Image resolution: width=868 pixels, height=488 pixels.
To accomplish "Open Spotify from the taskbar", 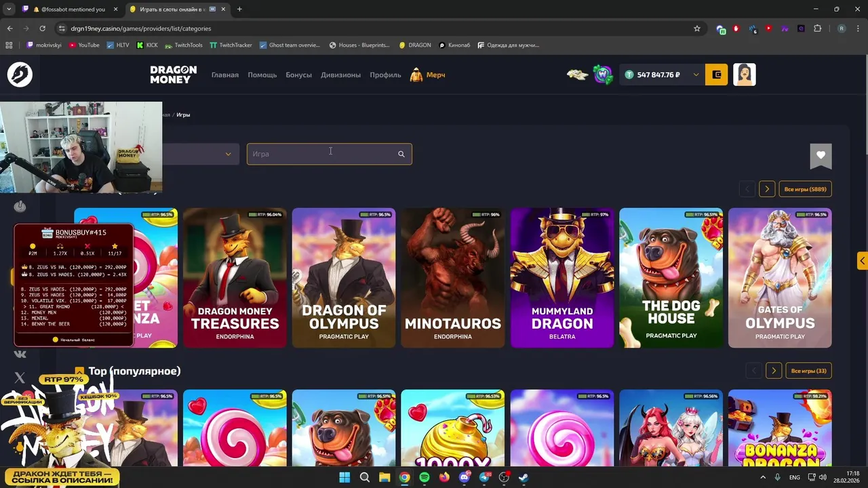I will tap(425, 477).
